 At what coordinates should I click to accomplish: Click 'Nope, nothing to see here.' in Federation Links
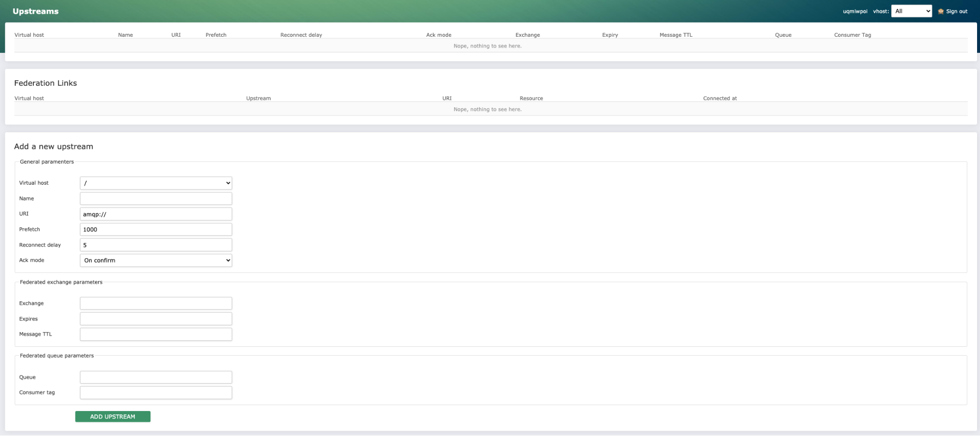(487, 109)
